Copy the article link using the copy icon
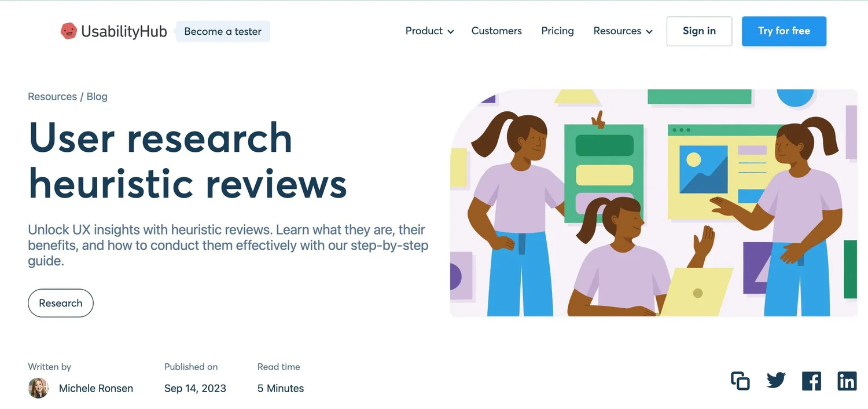This screenshot has width=868, height=409. pos(740,381)
